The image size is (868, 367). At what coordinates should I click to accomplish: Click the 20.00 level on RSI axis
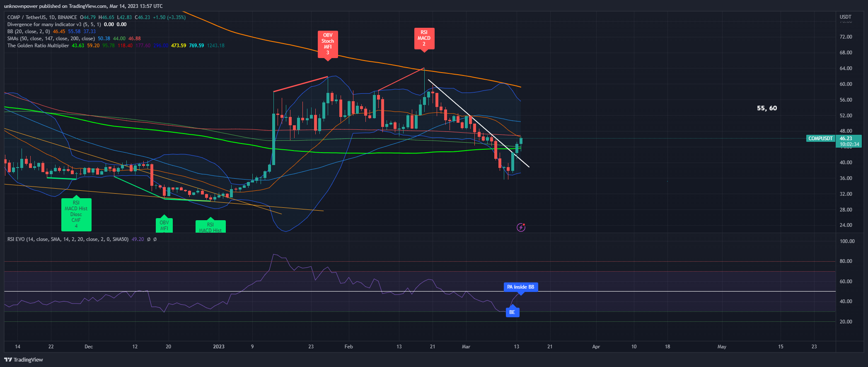click(846, 322)
